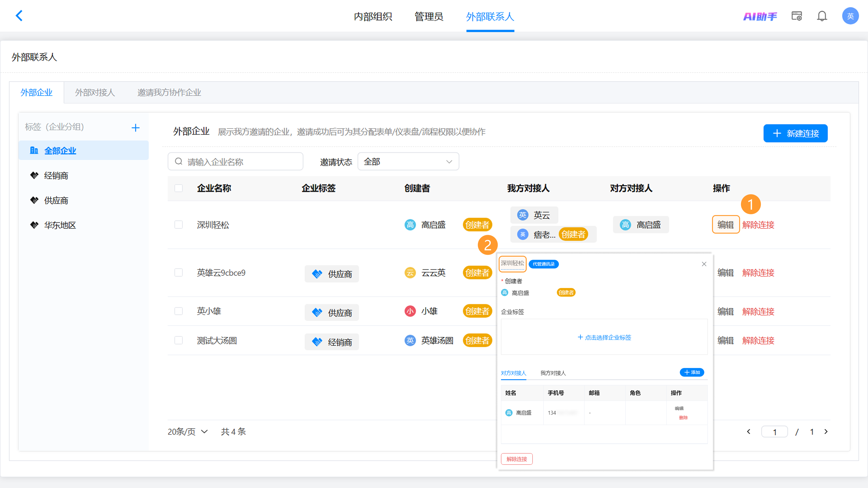The width and height of the screenshot is (868, 488).
Task: Click the 英云 contact chip
Action: pos(534,215)
